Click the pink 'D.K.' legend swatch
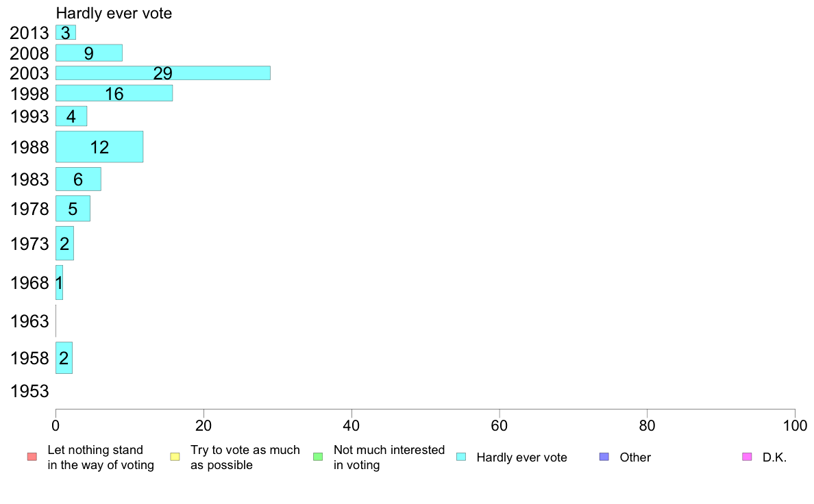The height and width of the screenshot is (504, 814). [x=747, y=457]
